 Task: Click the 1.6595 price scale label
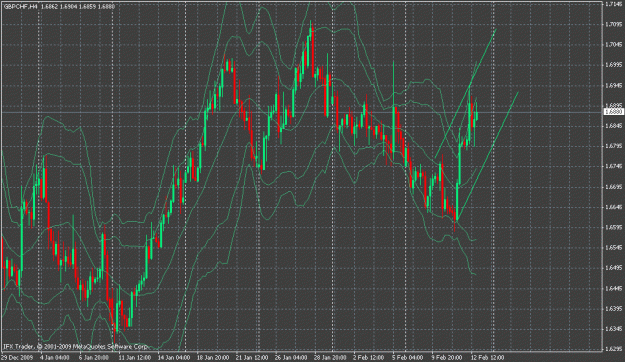pos(613,227)
